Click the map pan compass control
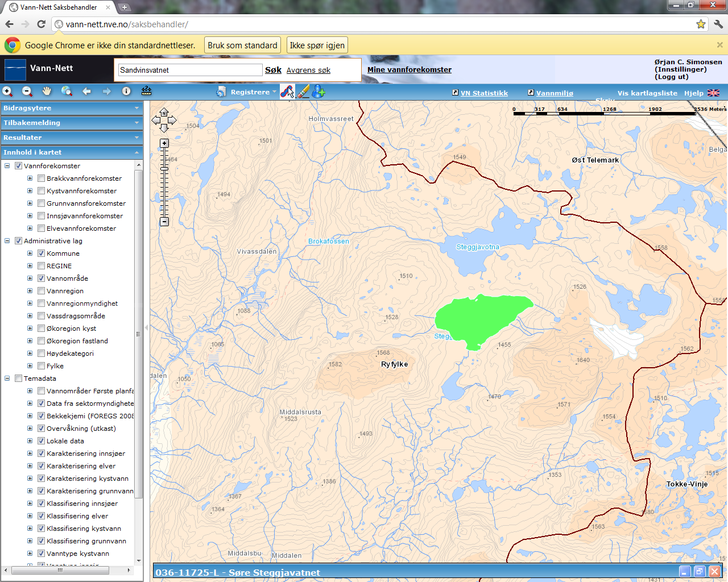Screen dimensions: 728x582 point(164,120)
